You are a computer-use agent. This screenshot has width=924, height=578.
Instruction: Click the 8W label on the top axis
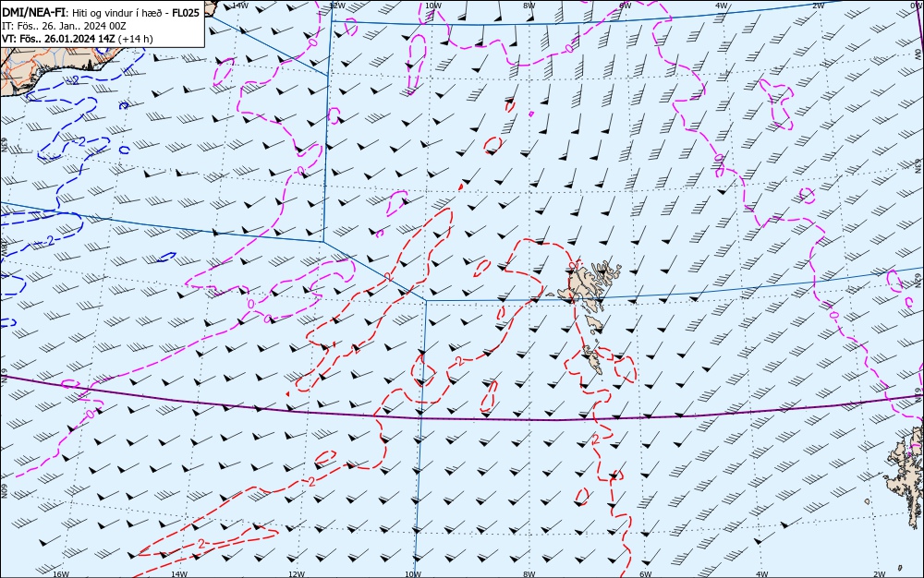pos(529,6)
